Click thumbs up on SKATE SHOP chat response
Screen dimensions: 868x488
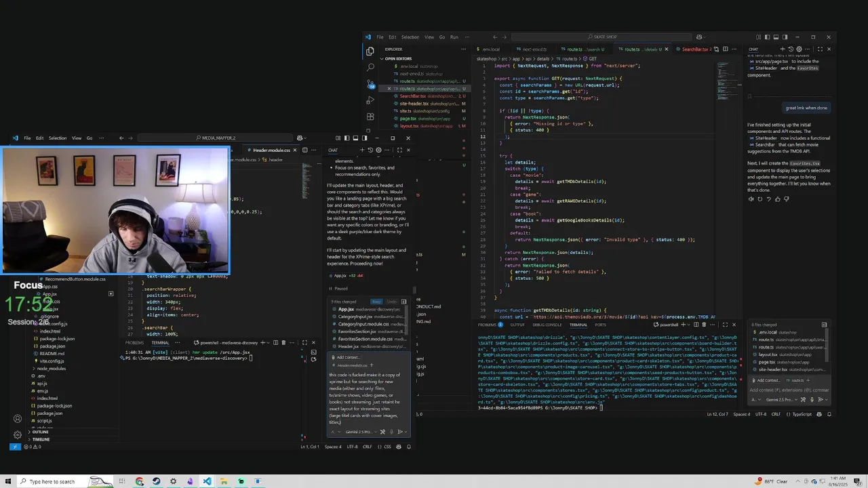click(778, 199)
